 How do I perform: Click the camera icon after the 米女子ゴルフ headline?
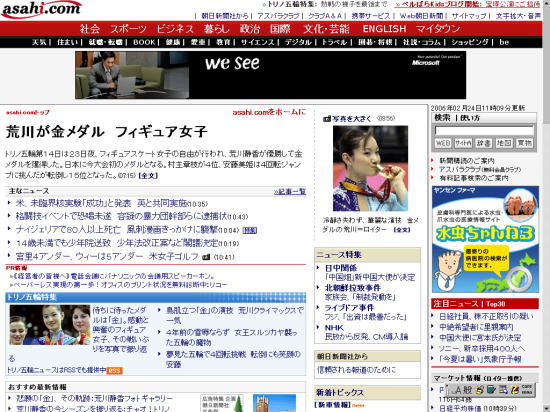point(206,257)
